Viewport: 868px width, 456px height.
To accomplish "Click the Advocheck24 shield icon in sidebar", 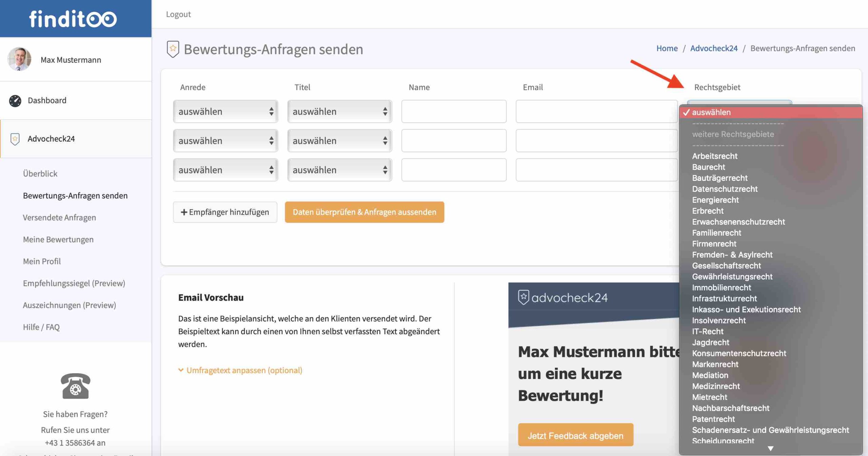I will [15, 139].
